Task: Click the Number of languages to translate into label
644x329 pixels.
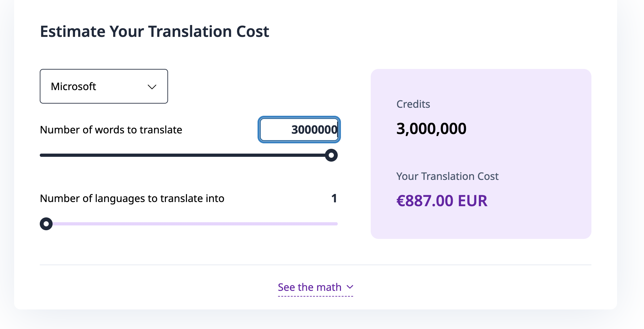Action: click(x=132, y=198)
